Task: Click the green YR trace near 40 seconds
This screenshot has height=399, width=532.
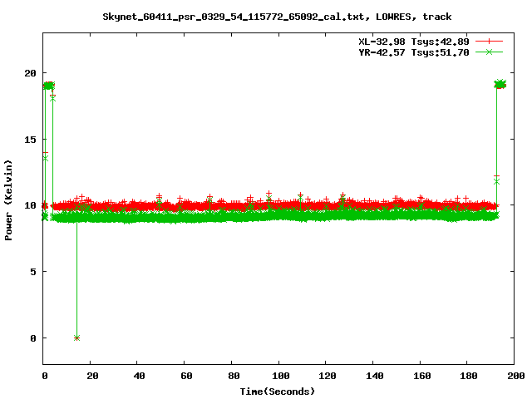Action: pos(138,218)
